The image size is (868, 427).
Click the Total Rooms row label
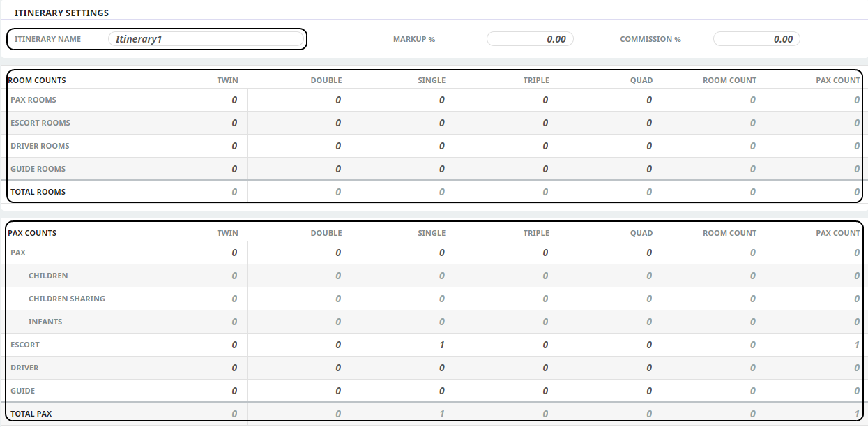tap(38, 192)
